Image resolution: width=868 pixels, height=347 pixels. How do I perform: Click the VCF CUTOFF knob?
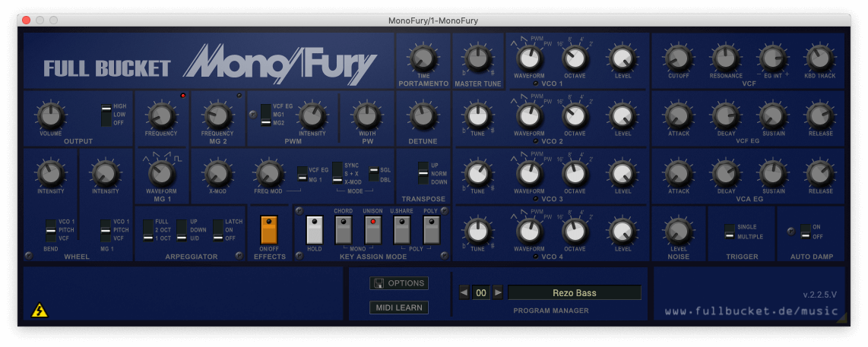(x=678, y=58)
